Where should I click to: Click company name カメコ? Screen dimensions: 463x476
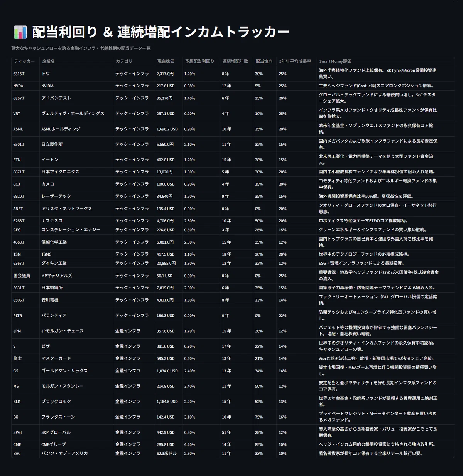point(76,184)
